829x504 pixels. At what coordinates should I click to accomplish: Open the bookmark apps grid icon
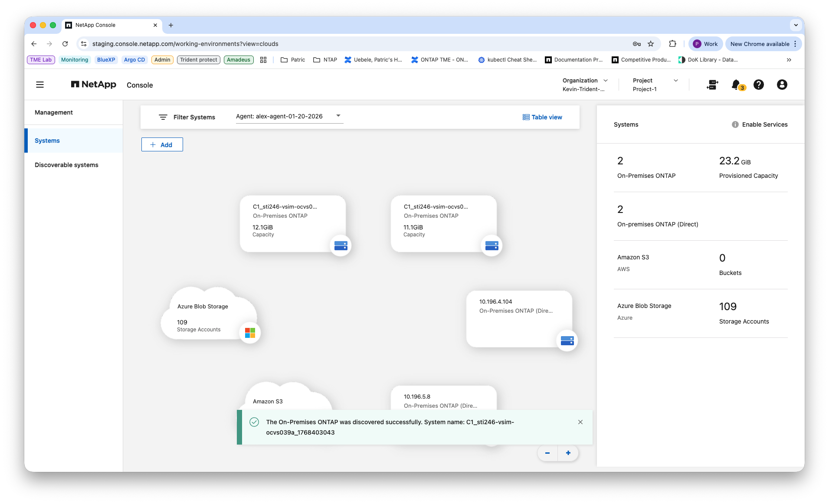tap(263, 60)
